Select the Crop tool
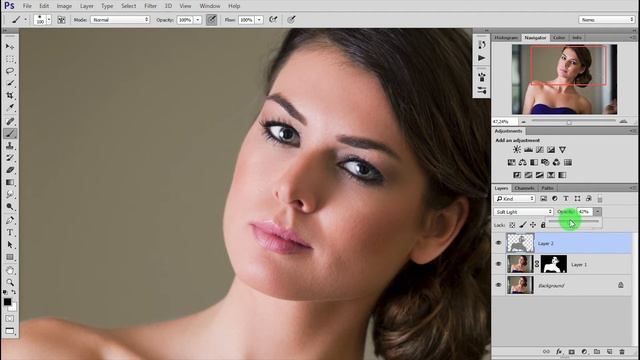Viewport: 640px width, 360px height. 10,95
